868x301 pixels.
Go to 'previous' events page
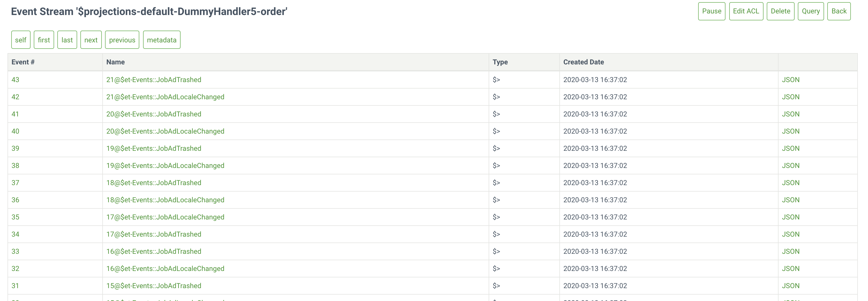pyautogui.click(x=122, y=40)
